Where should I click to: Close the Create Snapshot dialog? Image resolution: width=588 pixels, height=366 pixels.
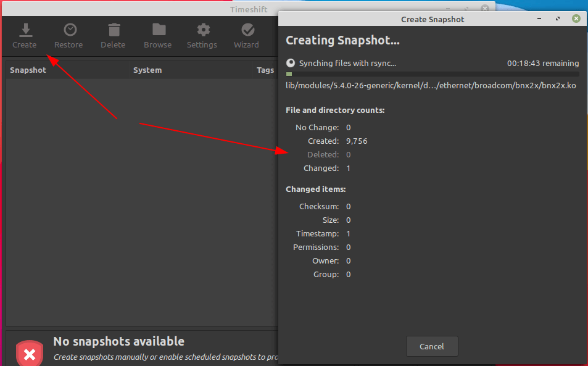click(x=576, y=19)
